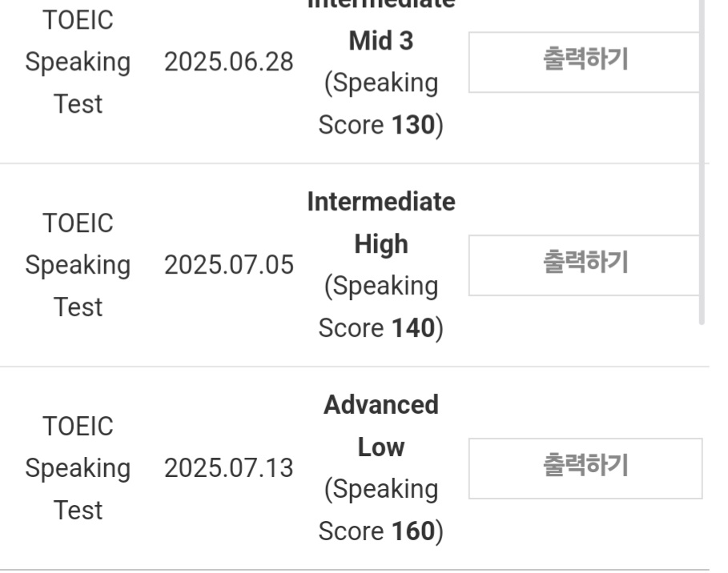Click the full Intermediate word in 2025.07.05 row
The width and height of the screenshot is (728, 573).
[381, 202]
